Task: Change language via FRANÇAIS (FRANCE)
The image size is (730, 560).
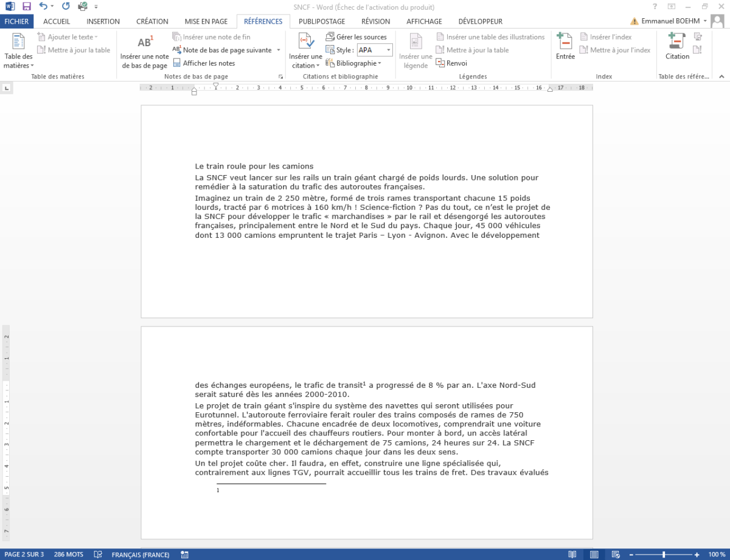Action: tap(141, 555)
